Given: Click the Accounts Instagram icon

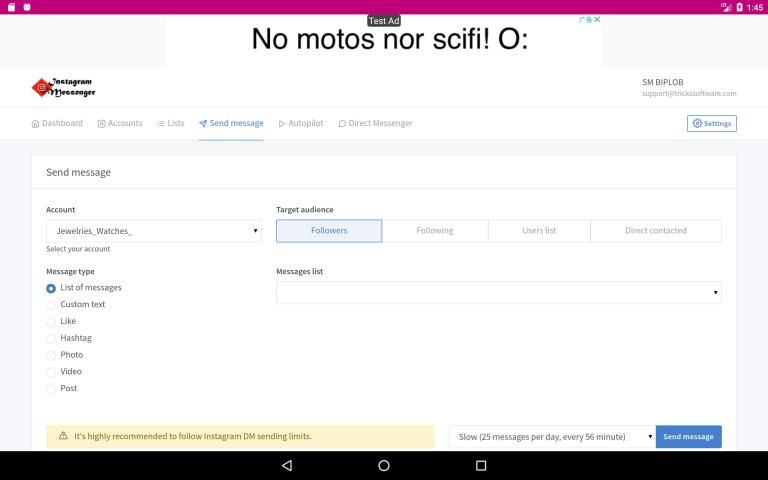Looking at the screenshot, I should coord(102,124).
